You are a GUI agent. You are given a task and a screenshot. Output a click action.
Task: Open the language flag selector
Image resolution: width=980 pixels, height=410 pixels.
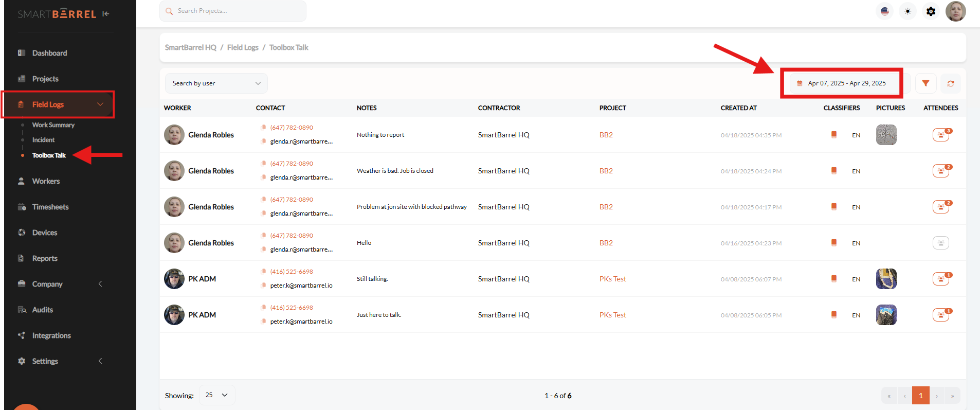tap(884, 11)
